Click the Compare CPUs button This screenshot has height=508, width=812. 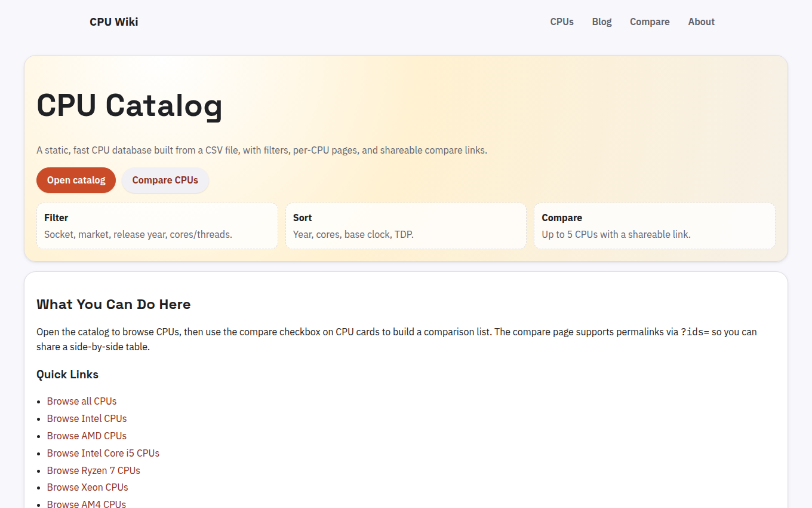tap(165, 180)
